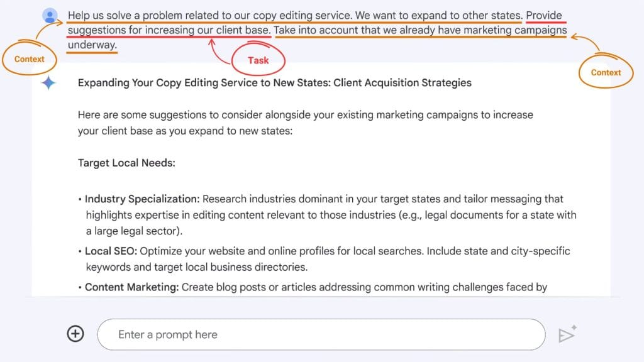The image size is (644, 362).
Task: Select the 'Enter a prompt here' box
Action: (x=321, y=334)
